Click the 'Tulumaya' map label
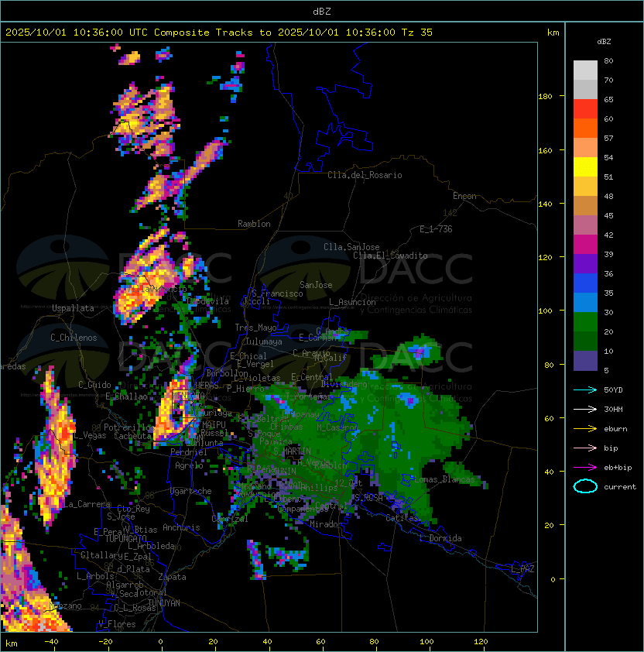Screen dimensions: 644x652 click(264, 341)
